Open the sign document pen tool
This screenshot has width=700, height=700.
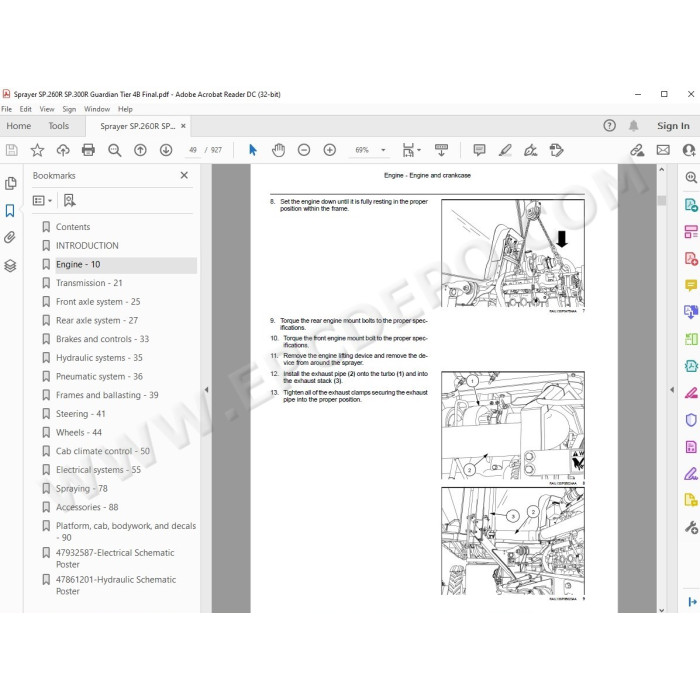530,150
